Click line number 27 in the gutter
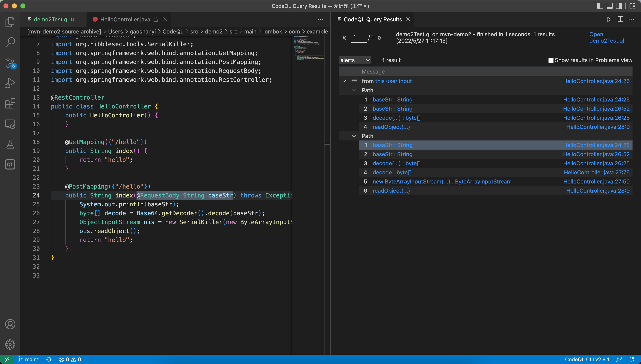This screenshot has height=364, width=641. [36, 222]
